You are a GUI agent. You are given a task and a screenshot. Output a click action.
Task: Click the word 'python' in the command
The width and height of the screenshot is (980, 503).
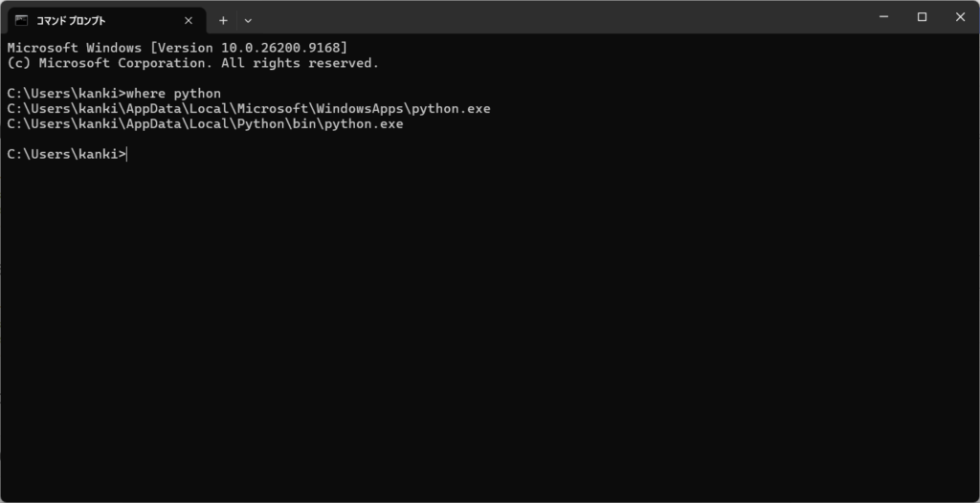(x=197, y=95)
